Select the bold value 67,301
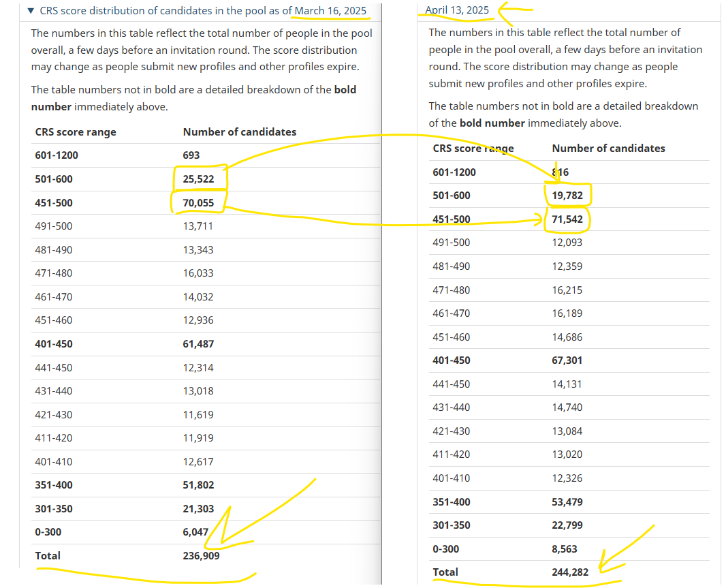Screen dimensions: 726x588 coord(567,360)
